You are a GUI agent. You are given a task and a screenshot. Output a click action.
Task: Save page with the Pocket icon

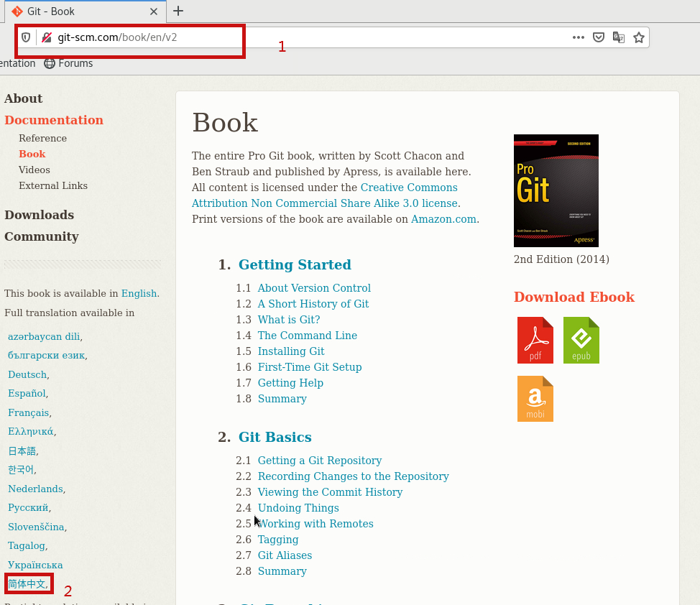[598, 37]
